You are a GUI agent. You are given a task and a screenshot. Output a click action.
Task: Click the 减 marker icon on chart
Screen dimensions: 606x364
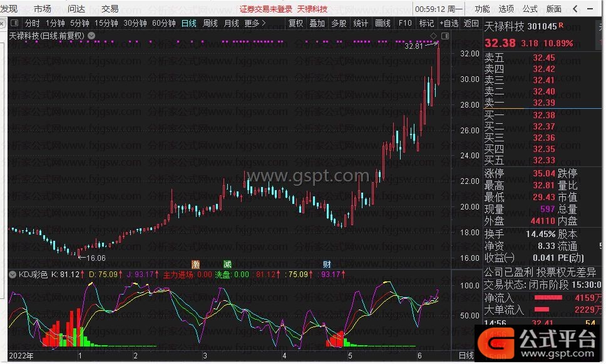point(227,265)
